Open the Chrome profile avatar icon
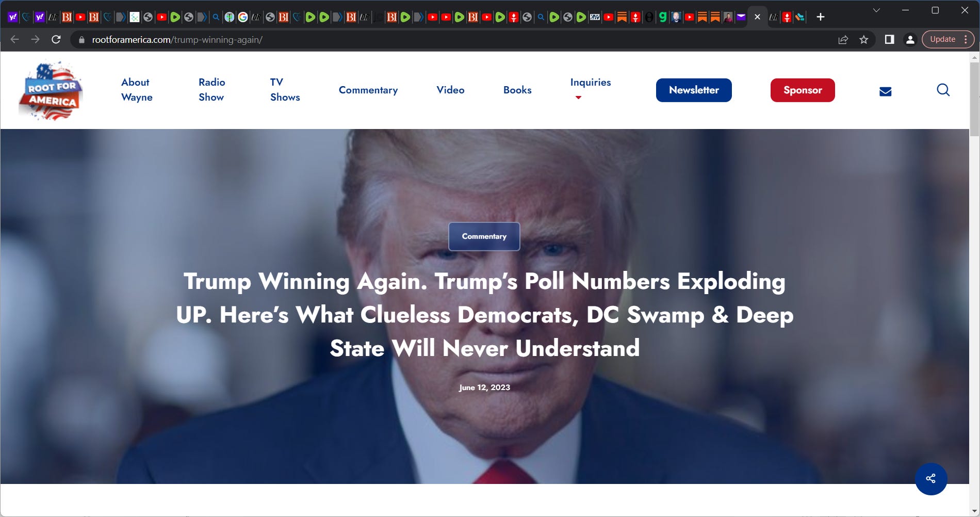980x517 pixels. tap(910, 40)
